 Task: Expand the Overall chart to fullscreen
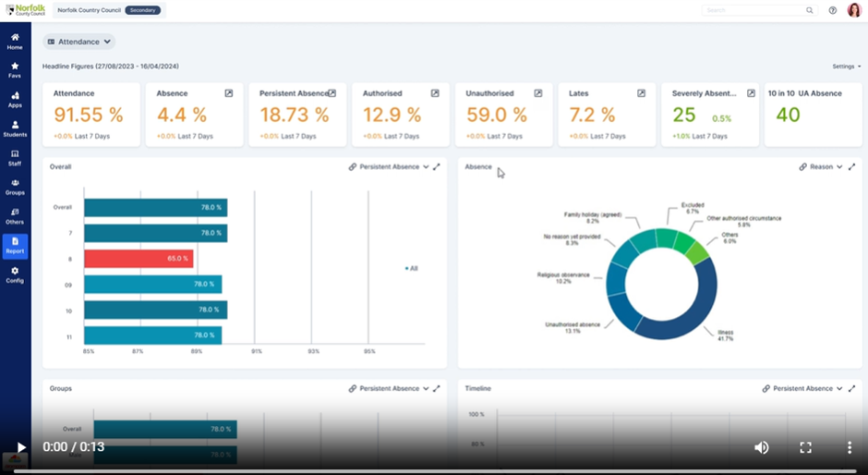click(x=437, y=167)
